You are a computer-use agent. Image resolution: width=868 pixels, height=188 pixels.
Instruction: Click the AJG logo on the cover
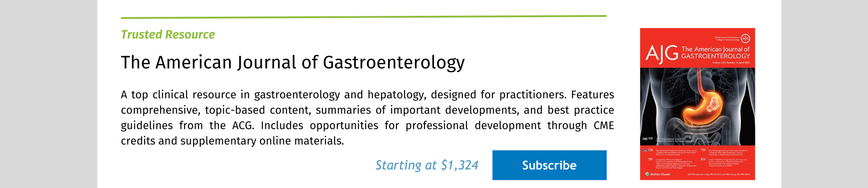tap(662, 53)
